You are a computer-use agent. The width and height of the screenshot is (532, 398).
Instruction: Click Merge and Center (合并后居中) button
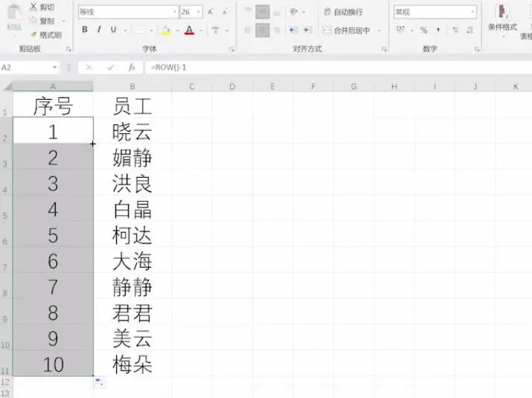coord(346,31)
